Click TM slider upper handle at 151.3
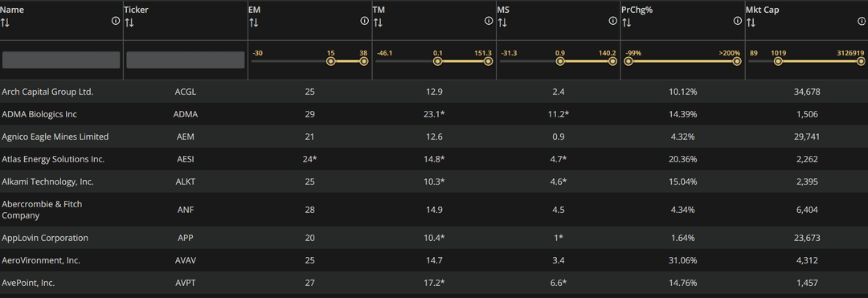 pos(489,61)
